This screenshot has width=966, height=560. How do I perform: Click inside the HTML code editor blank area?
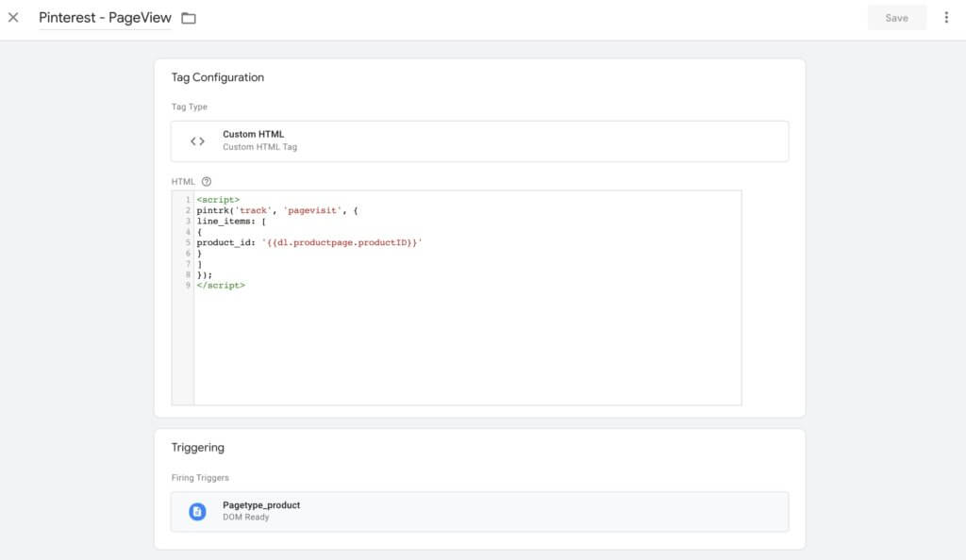coord(467,348)
